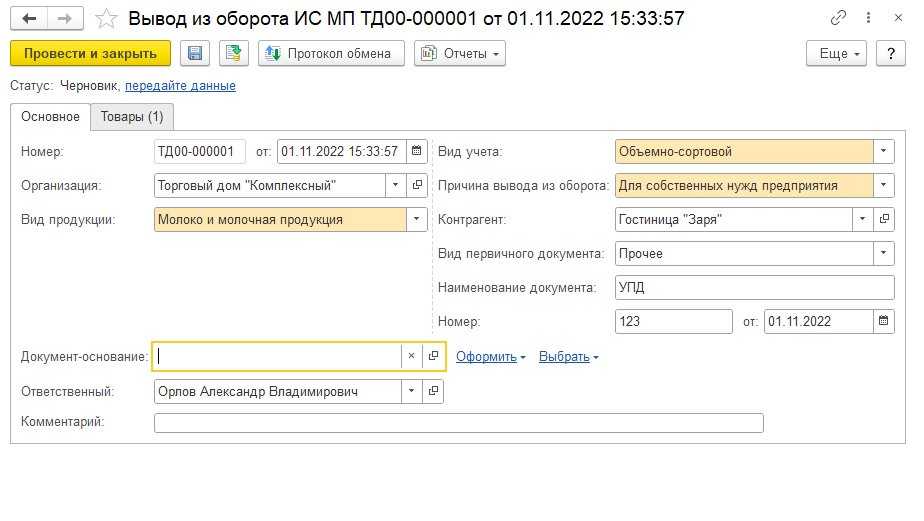Open the Отчеты dropdown button
The image size is (924, 521).
460,53
